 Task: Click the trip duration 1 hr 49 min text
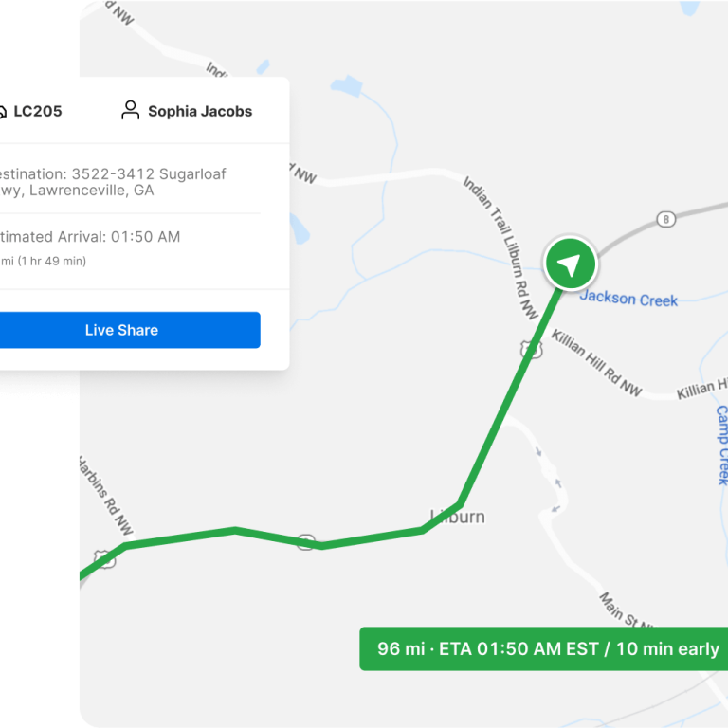pyautogui.click(x=51, y=261)
